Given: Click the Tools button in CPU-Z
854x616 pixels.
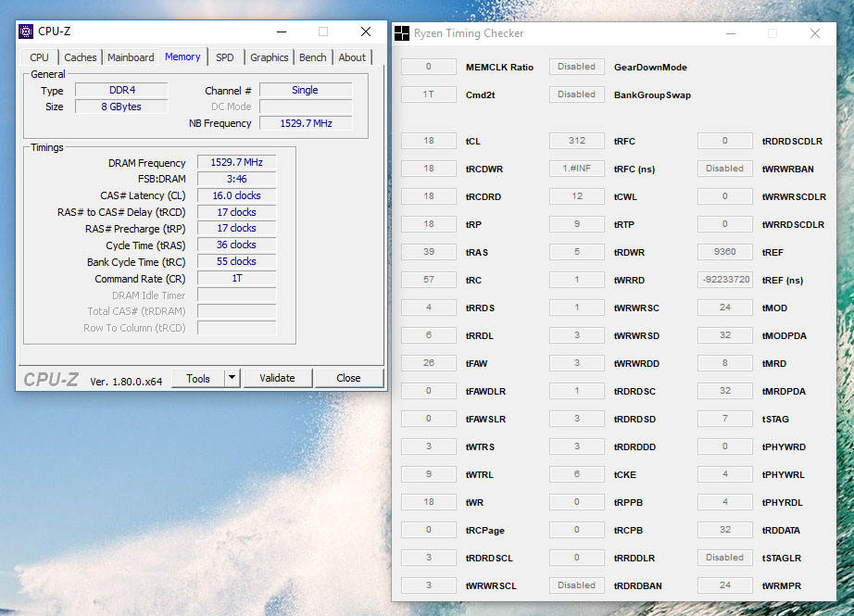Looking at the screenshot, I should (198, 378).
